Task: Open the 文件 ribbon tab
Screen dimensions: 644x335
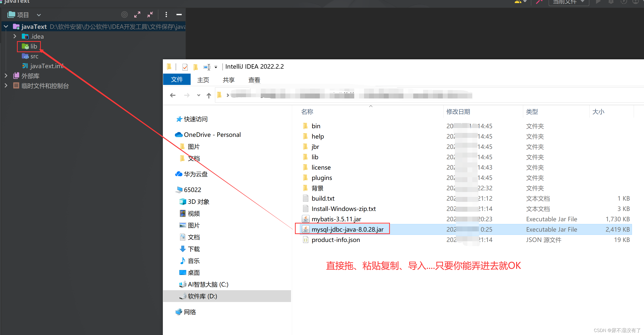Action: coord(177,80)
